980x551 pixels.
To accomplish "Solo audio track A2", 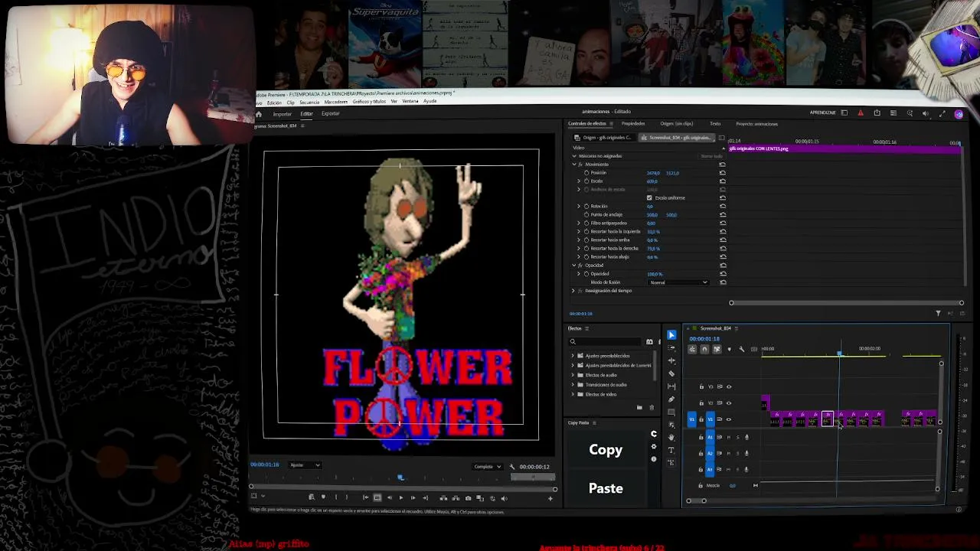I will 737,453.
